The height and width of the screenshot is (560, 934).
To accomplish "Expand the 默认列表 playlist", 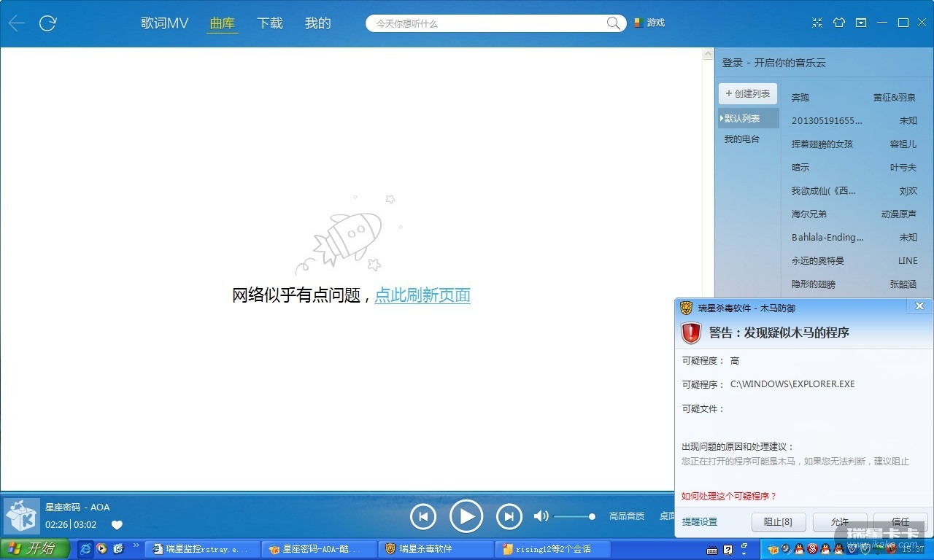I will coord(748,118).
